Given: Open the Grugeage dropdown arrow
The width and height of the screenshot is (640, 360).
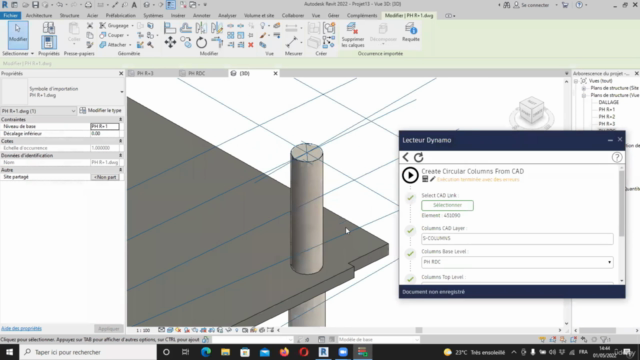Looking at the screenshot, I should [132, 26].
